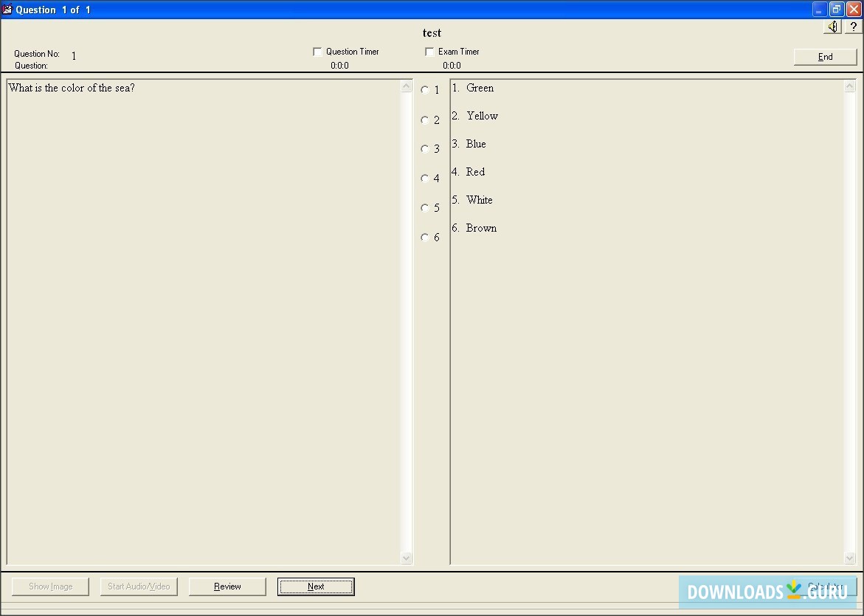Click the Next button to proceed
Viewport: 864px width, 616px height.
315,586
